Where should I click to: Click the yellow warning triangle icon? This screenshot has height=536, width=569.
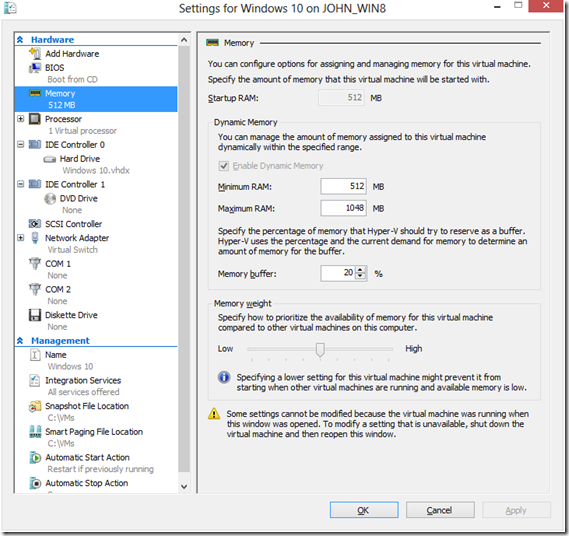tap(214, 414)
